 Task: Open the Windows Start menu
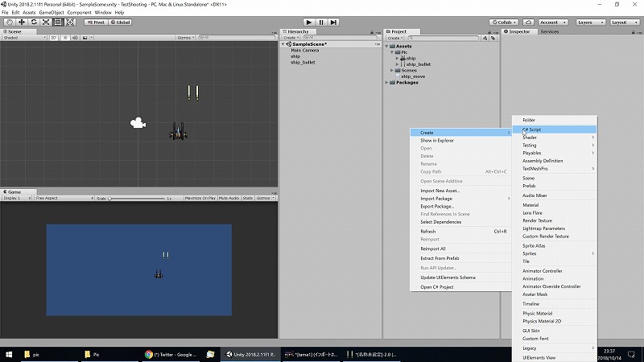tap(9, 354)
